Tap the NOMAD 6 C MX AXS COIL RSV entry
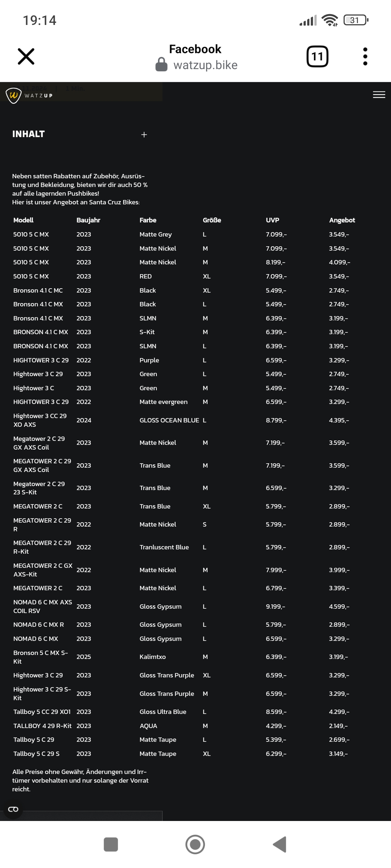 [42, 607]
